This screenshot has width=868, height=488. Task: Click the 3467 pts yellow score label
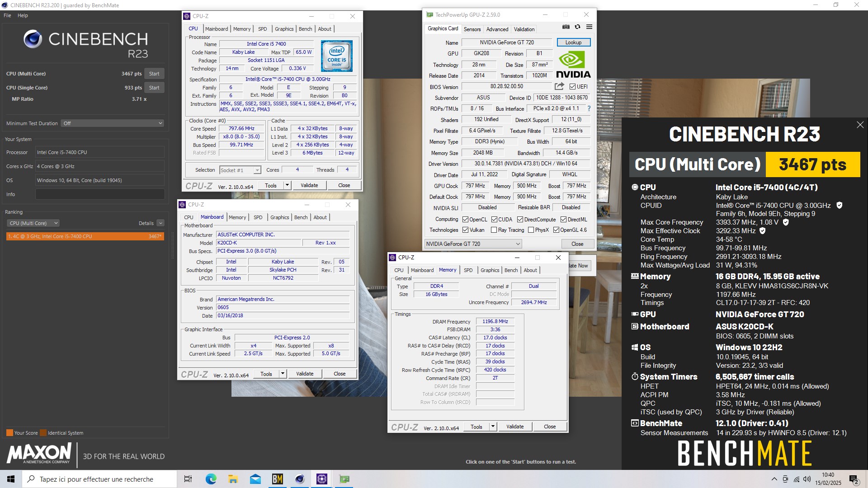point(812,164)
